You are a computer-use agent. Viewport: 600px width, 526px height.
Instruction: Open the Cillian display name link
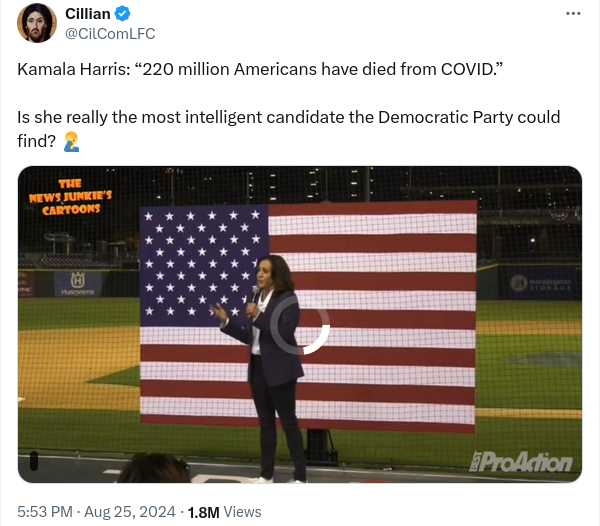pyautogui.click(x=88, y=13)
